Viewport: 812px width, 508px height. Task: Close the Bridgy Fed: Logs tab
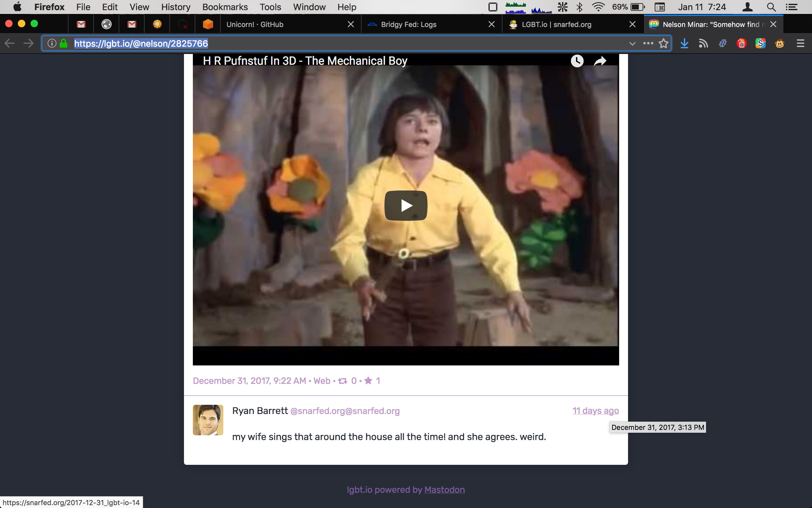tap(492, 24)
